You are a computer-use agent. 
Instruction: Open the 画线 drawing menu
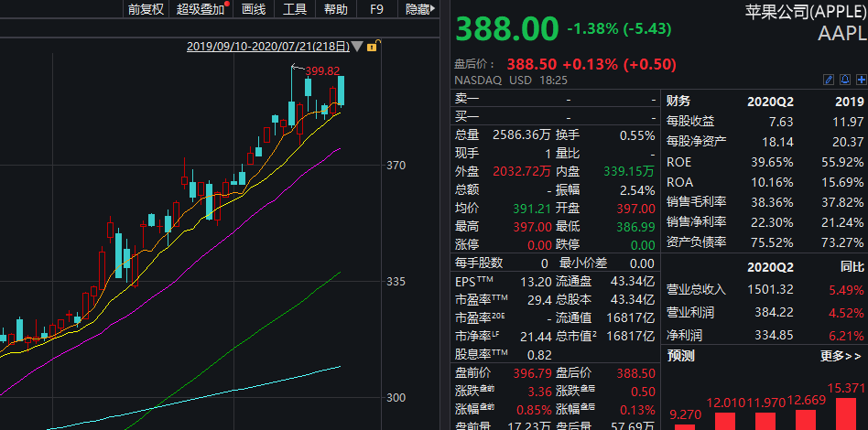[255, 9]
